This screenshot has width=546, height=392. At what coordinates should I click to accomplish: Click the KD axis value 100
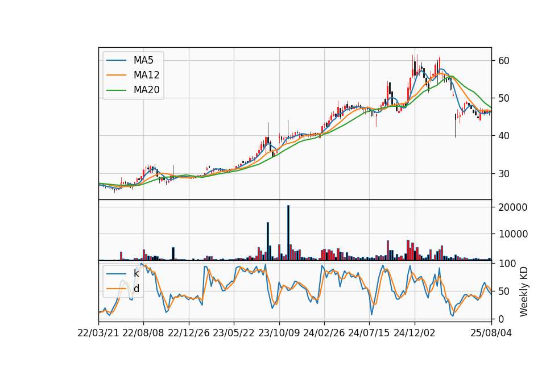[x=507, y=264]
